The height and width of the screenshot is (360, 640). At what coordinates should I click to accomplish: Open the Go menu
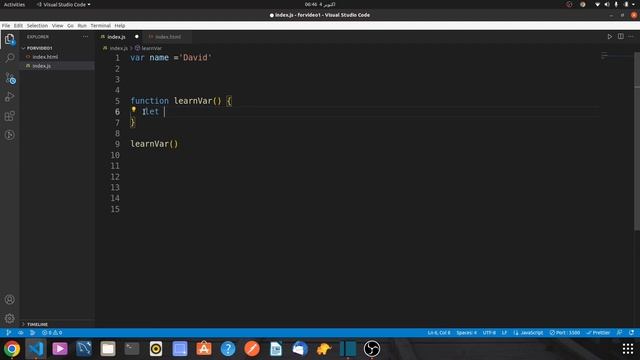[70, 25]
